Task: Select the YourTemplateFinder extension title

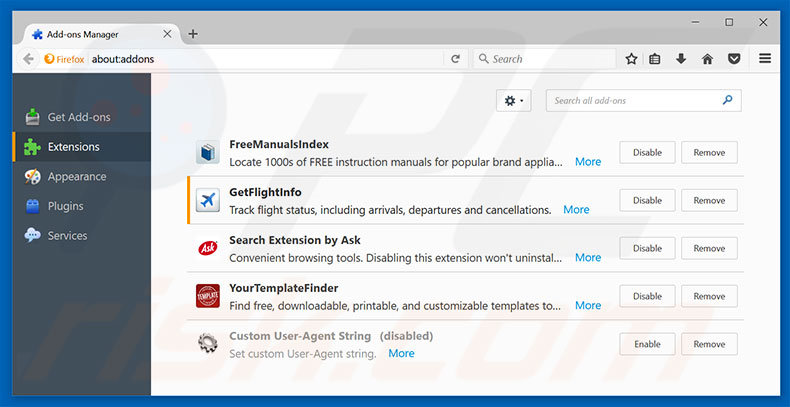Action: click(284, 288)
